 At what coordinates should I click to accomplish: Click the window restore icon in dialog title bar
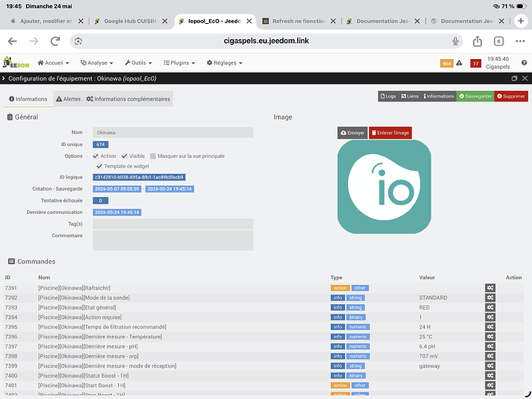click(514, 78)
